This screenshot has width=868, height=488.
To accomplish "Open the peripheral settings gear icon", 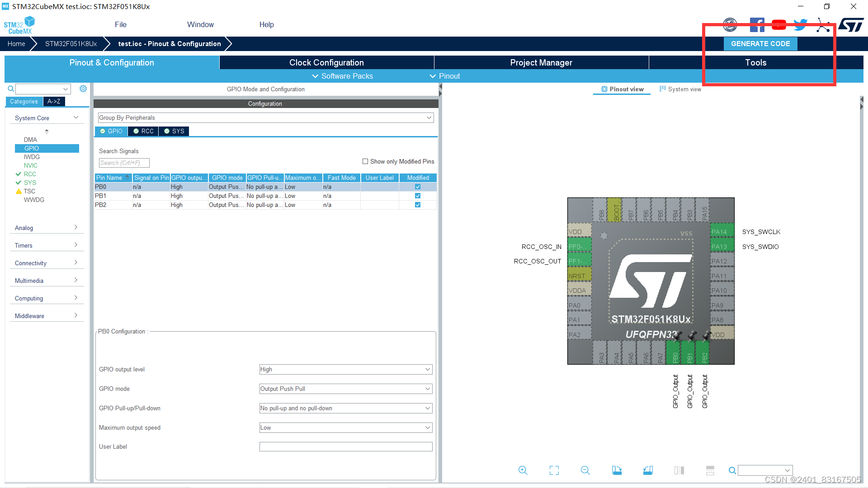I will tap(83, 89).
